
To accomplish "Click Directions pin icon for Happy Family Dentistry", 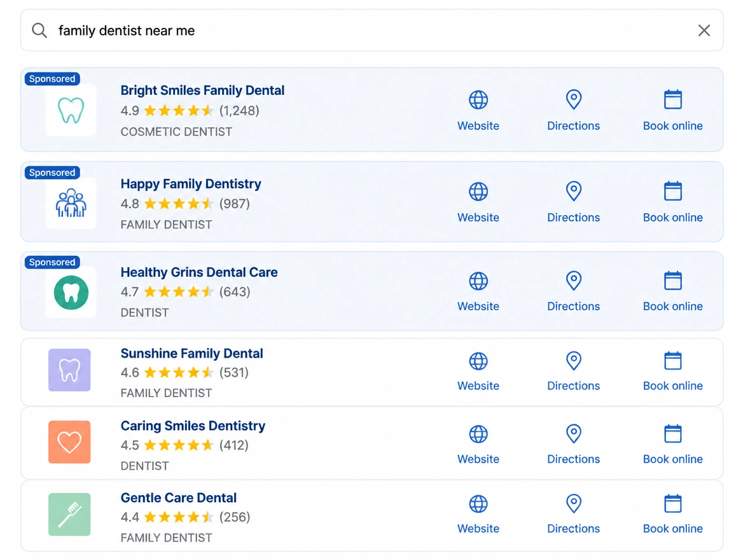I will (573, 191).
